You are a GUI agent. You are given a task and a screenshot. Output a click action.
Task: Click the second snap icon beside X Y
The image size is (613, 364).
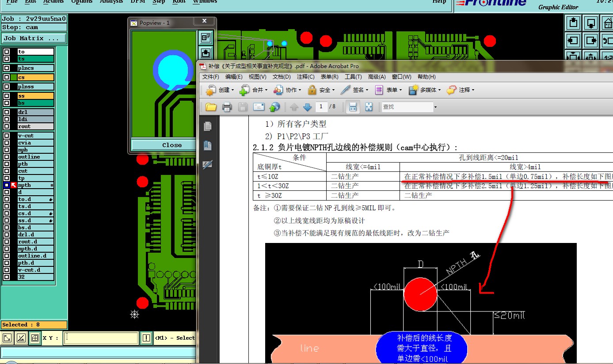pos(21,338)
